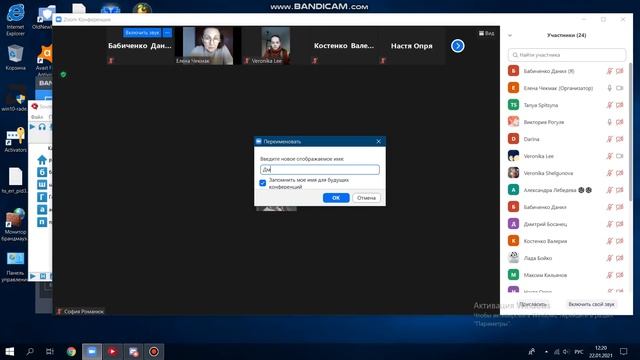The image size is (640, 360).
Task: Click the camera-off icon for Александра Лебедева
Action: point(620,190)
